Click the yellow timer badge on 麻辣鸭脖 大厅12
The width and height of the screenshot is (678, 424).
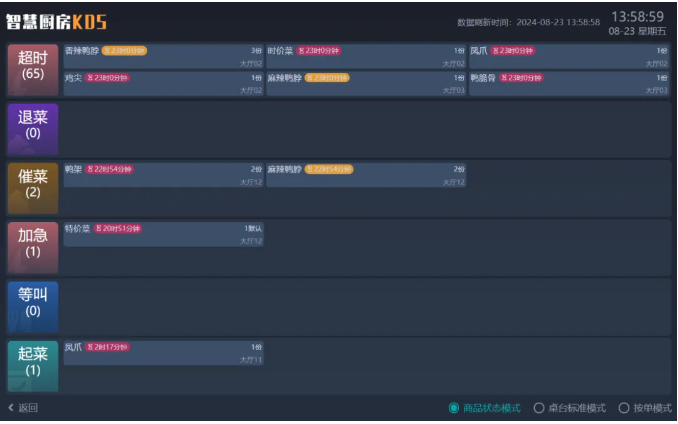329,169
